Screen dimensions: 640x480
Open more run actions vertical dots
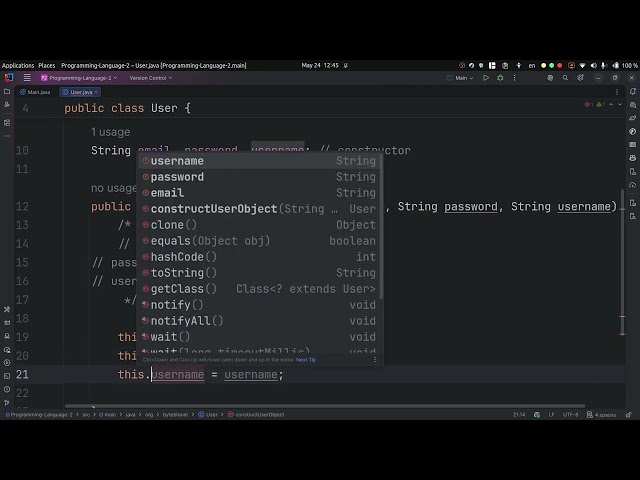click(514, 78)
